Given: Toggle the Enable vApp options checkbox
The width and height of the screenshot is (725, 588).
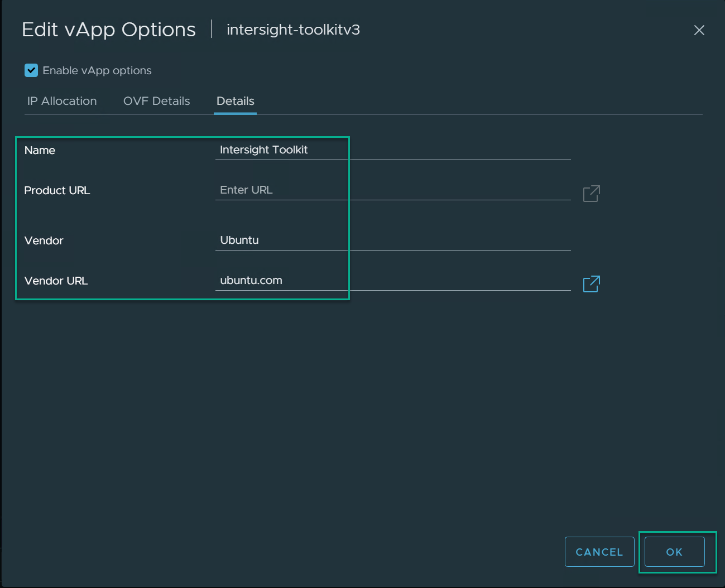Looking at the screenshot, I should [31, 70].
